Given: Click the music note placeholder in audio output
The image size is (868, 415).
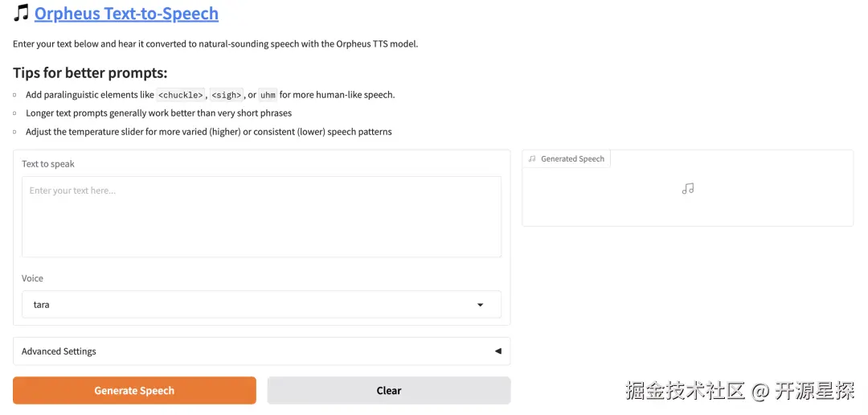Looking at the screenshot, I should tap(687, 188).
